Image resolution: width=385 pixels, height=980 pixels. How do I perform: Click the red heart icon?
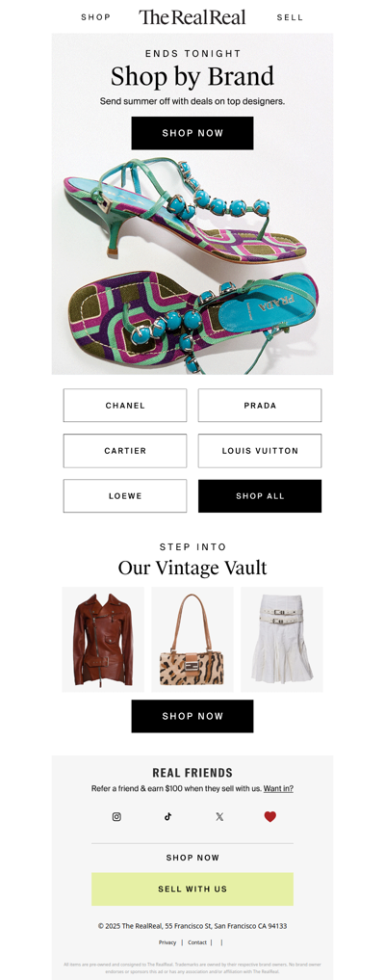point(269,816)
